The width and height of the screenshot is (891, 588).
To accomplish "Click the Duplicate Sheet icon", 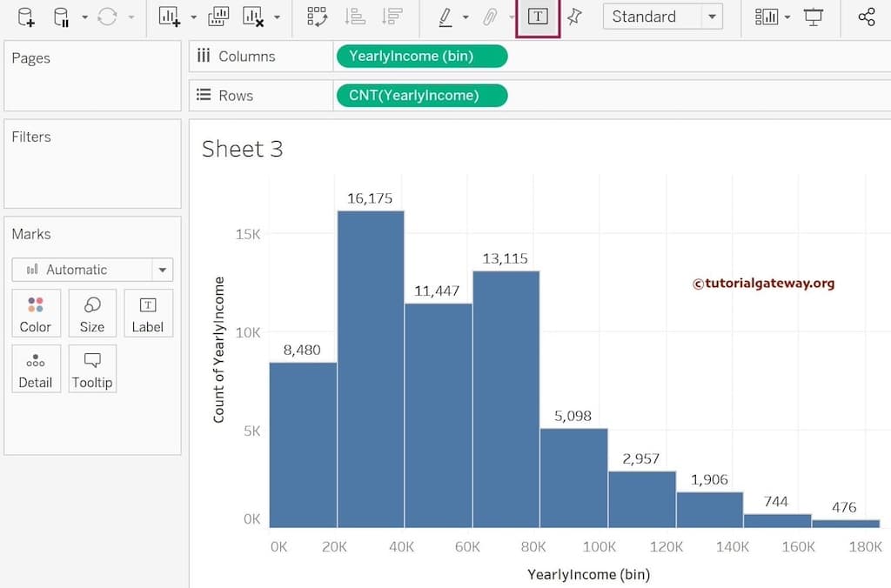I will [x=218, y=17].
